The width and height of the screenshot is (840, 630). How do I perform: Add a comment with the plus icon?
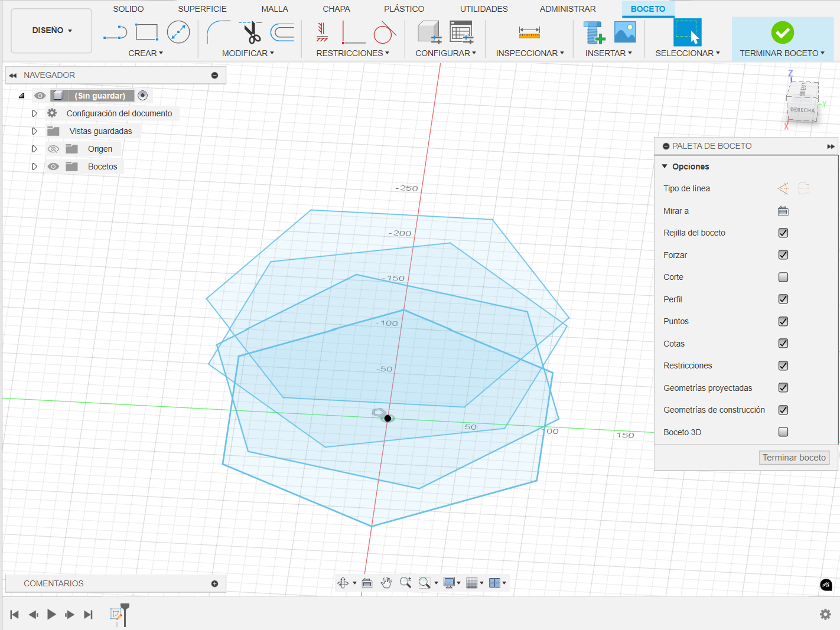click(214, 583)
